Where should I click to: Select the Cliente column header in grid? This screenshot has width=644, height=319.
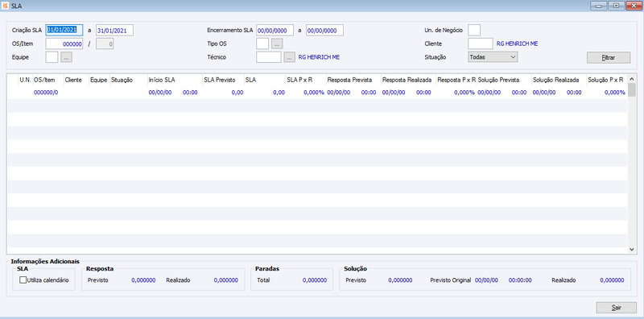(x=76, y=81)
